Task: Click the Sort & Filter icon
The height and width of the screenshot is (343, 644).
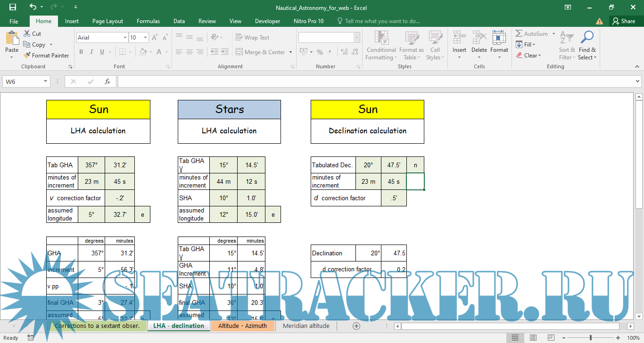Action: [567, 38]
